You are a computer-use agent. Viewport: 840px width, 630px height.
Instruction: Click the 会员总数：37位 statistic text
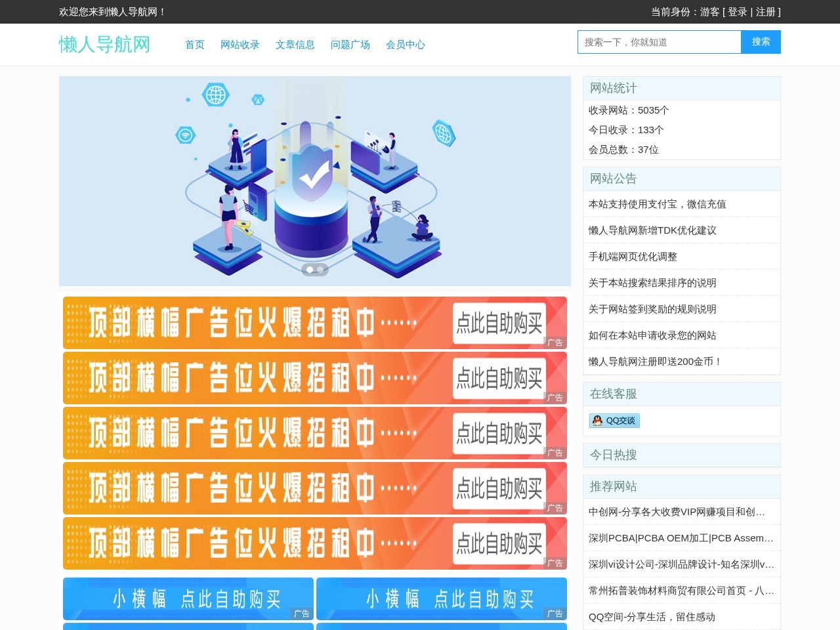pos(623,150)
